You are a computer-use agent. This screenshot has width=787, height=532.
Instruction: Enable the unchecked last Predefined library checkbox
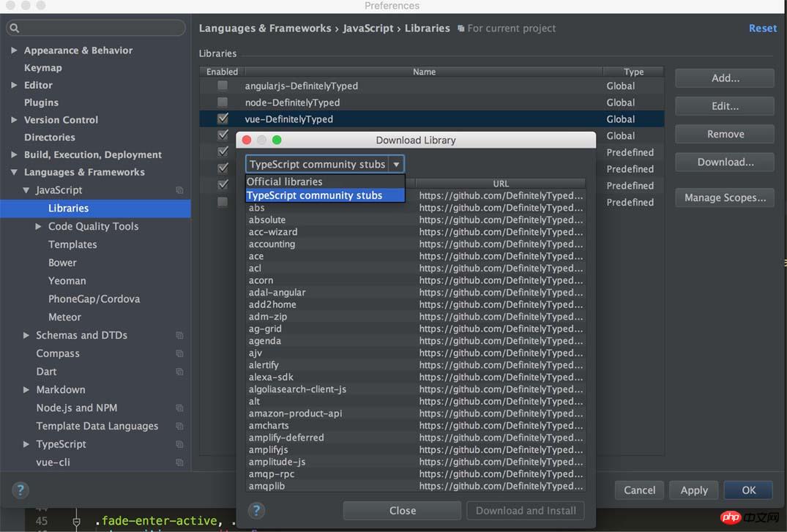click(223, 202)
